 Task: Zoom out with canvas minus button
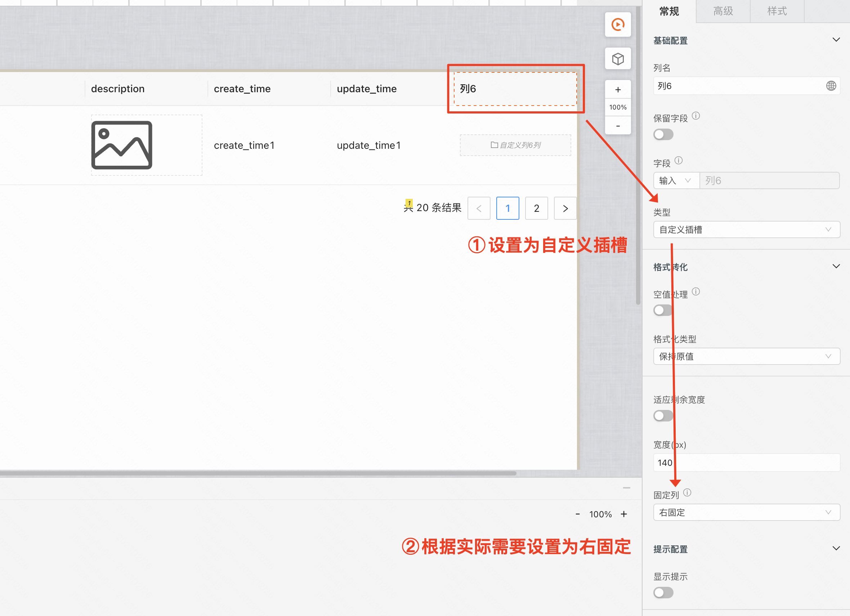click(618, 126)
